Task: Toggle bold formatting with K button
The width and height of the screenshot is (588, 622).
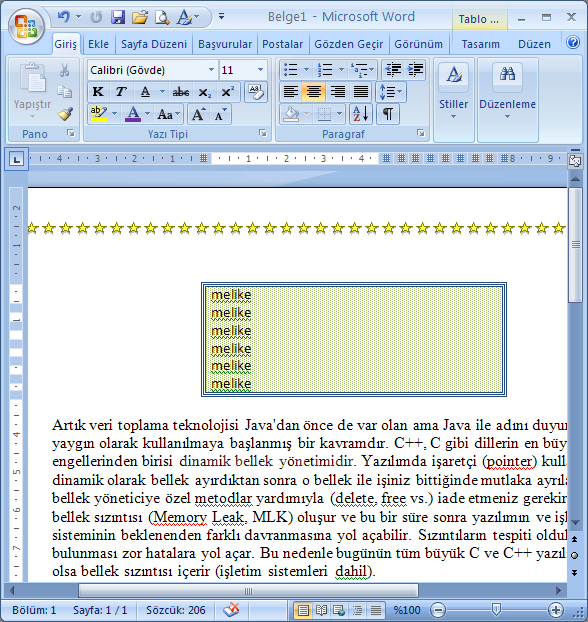Action: 98,92
